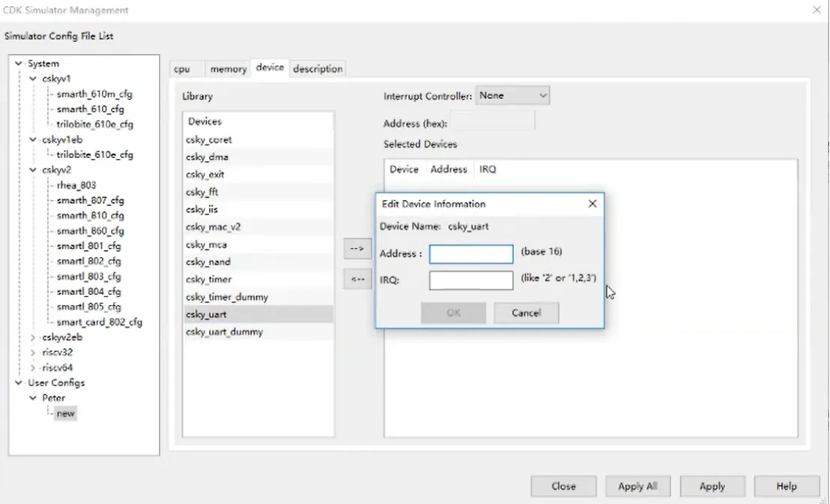The image size is (830, 504).
Task: Select csky_coret in device library
Action: coord(258,140)
